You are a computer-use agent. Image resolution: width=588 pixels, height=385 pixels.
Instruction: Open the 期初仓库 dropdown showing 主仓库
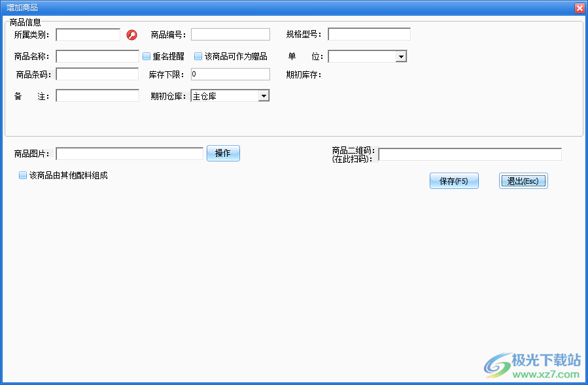click(263, 95)
